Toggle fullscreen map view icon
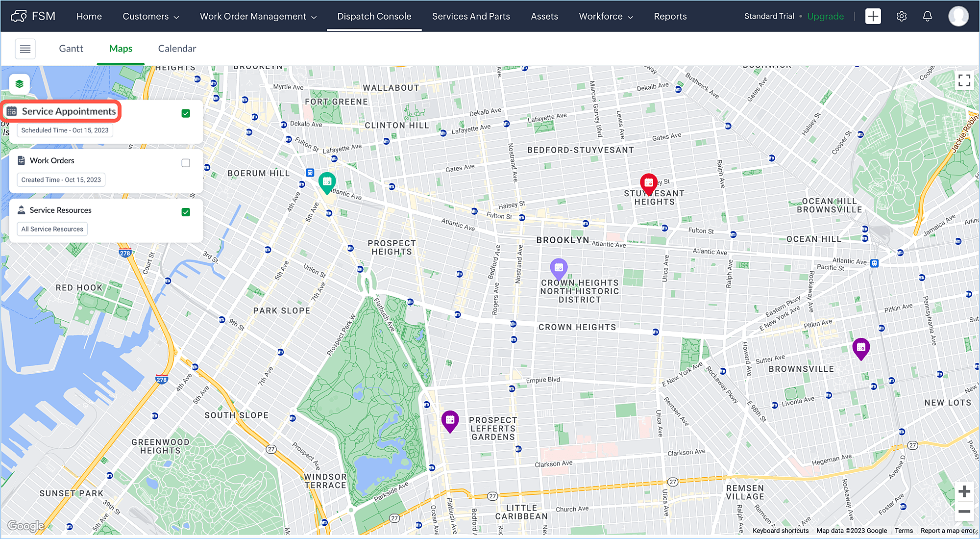The image size is (980, 539). coord(964,80)
